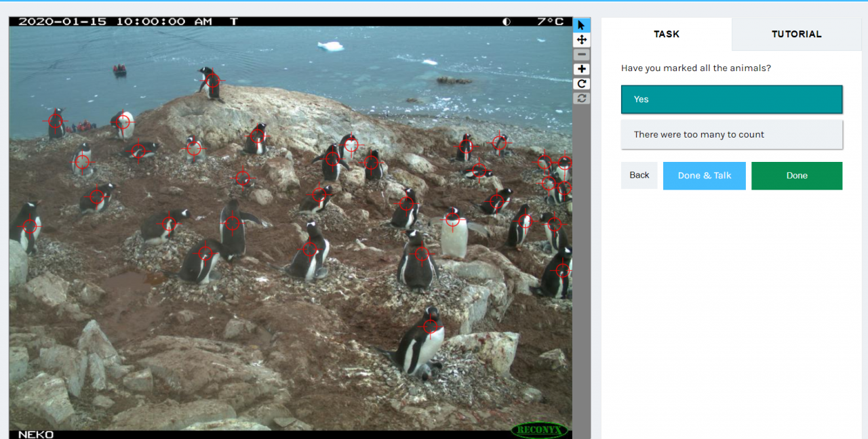Image resolution: width=868 pixels, height=439 pixels.
Task: Reset the image view
Action: click(x=582, y=98)
